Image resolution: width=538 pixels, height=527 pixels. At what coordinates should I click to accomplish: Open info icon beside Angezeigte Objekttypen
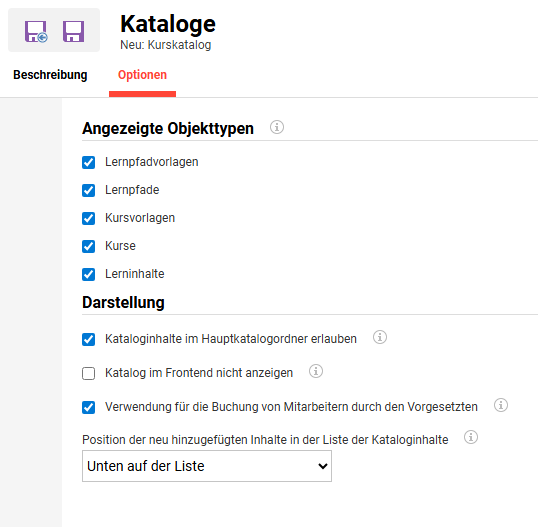coord(277,127)
